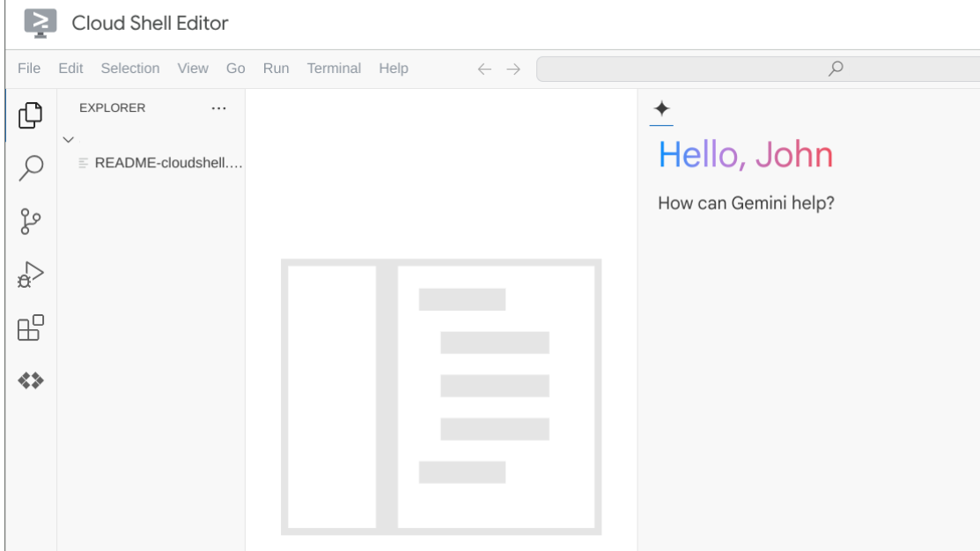This screenshot has height=551, width=980.
Task: Open the Source Control view
Action: [x=29, y=221]
